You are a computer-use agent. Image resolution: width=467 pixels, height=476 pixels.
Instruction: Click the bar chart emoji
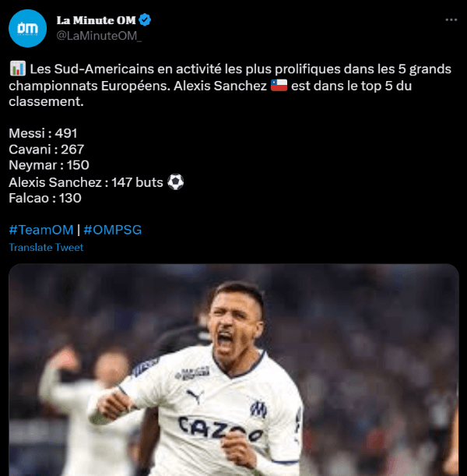coord(17,69)
